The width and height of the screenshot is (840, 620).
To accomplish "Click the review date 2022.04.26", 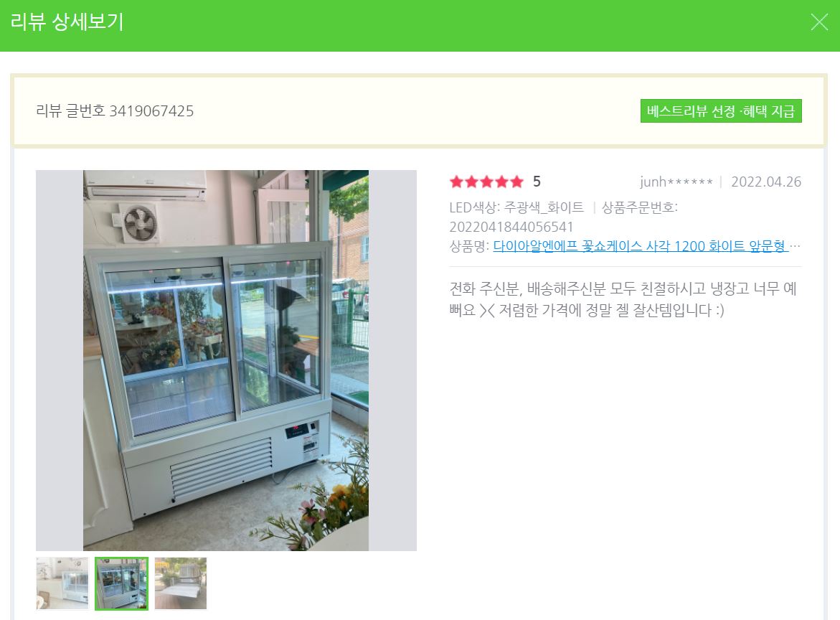I will 766,182.
